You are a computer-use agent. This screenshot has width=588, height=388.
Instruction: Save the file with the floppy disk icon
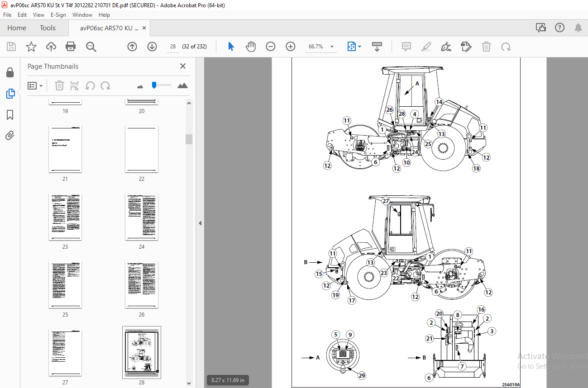[x=11, y=47]
